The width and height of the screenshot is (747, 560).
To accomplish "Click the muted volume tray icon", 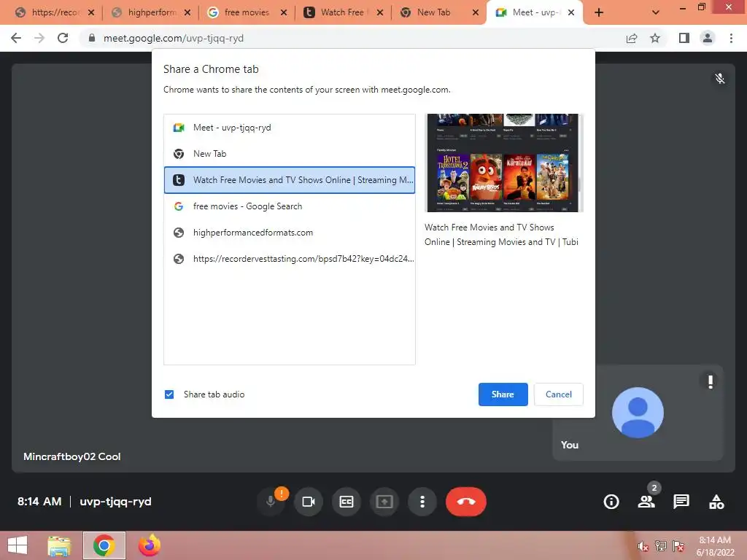I will (643, 547).
